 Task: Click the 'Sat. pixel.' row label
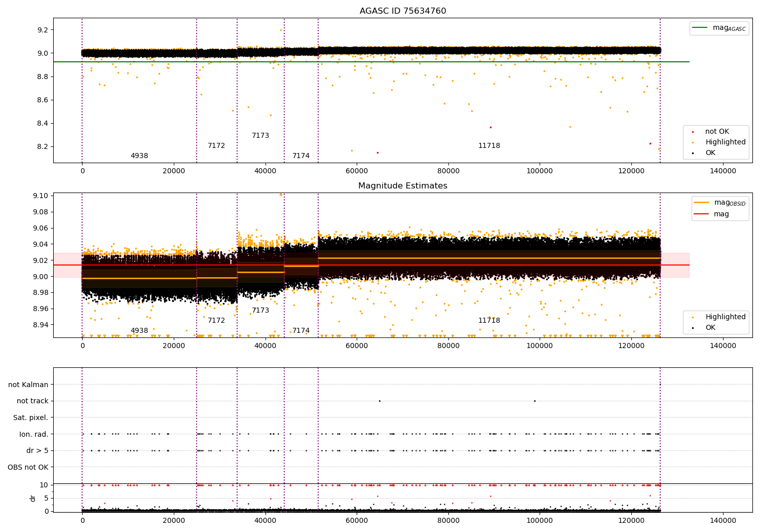coord(31,418)
